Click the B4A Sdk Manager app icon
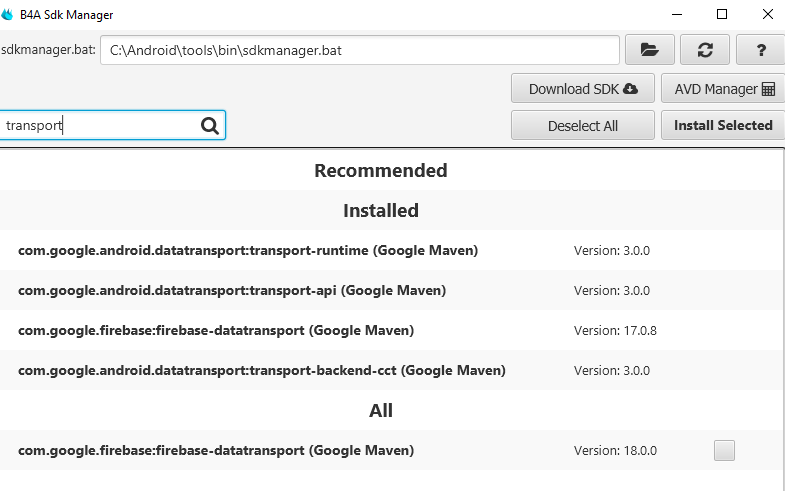This screenshot has width=785, height=491. (8, 15)
